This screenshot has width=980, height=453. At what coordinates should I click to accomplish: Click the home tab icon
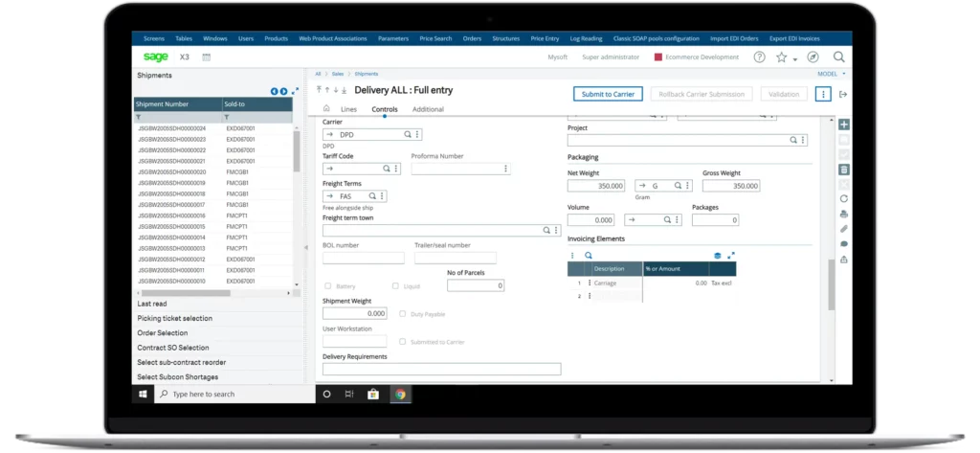point(326,108)
